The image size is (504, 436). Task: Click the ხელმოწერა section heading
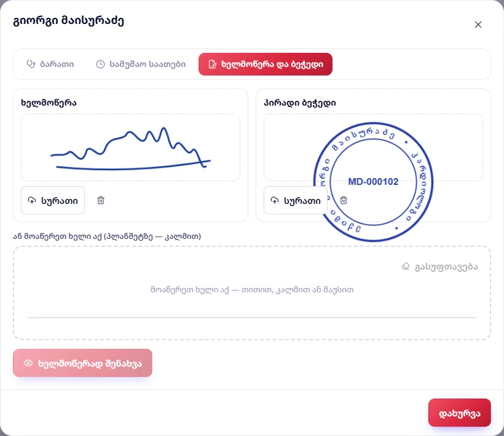49,103
